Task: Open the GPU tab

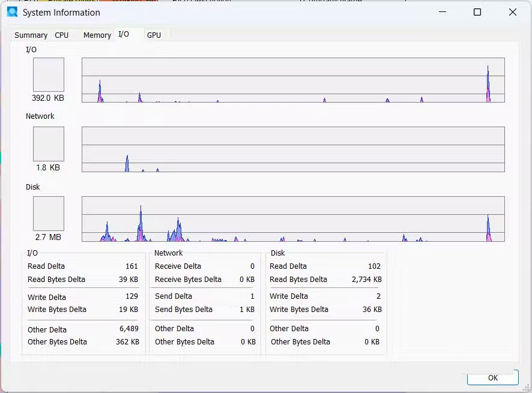Action: [154, 35]
